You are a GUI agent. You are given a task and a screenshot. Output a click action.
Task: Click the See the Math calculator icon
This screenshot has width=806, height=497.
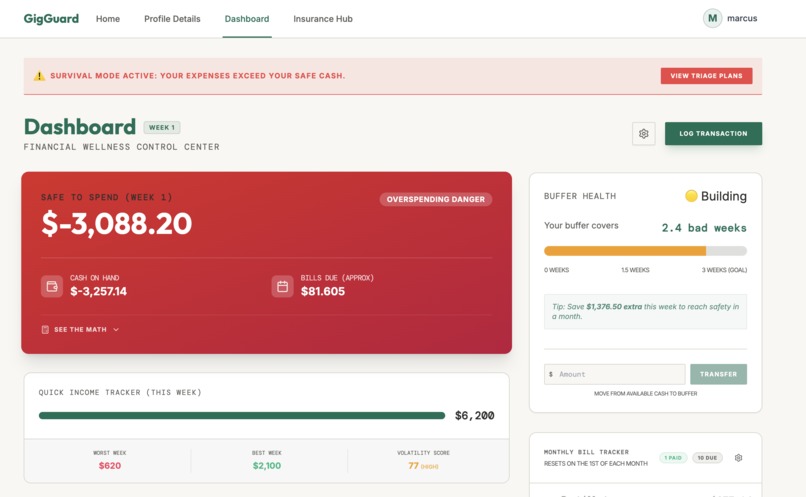45,329
